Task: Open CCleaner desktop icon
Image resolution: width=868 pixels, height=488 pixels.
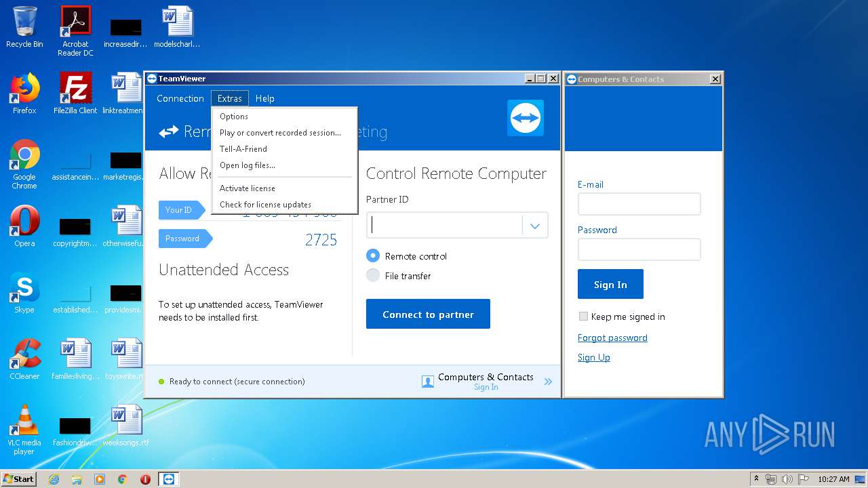Action: coord(24,359)
